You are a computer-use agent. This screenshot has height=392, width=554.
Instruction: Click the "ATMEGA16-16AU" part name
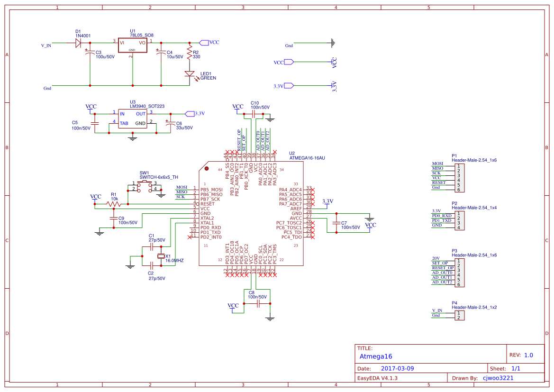[x=307, y=158]
